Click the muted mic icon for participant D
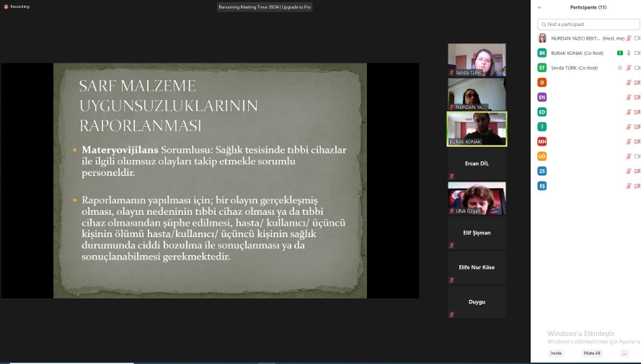 tap(629, 83)
